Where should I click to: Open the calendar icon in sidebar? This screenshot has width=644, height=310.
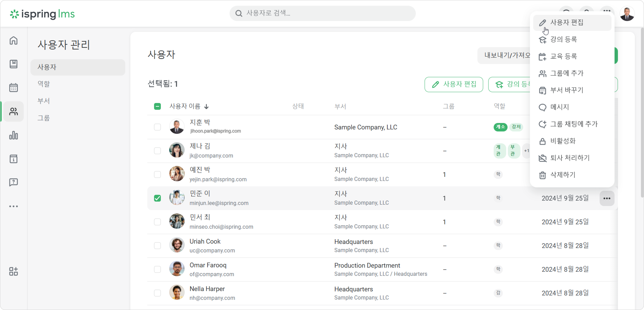13,88
